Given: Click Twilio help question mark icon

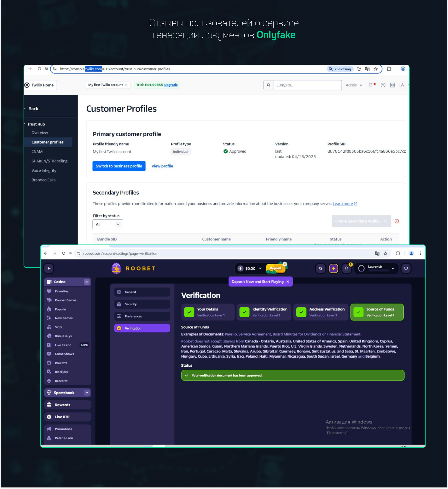Looking at the screenshot, I should (383, 85).
